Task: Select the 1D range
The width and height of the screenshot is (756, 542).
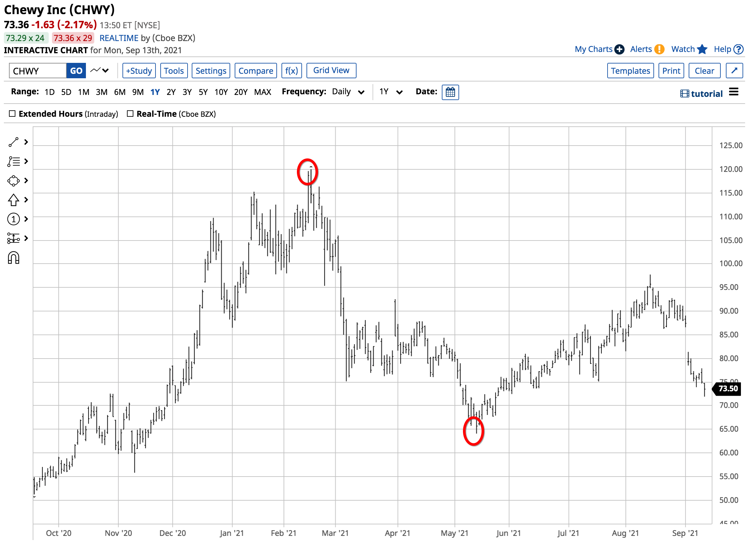Action: tap(50, 92)
